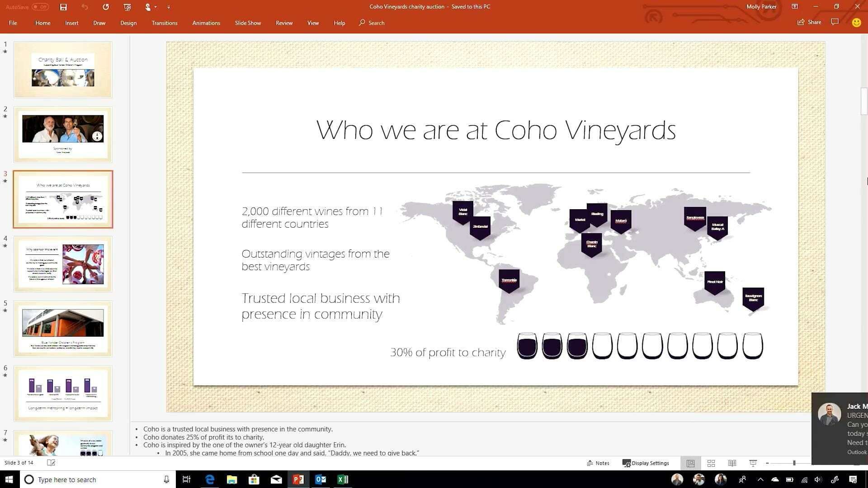Image resolution: width=868 pixels, height=488 pixels.
Task: Open Excel from taskbar
Action: coord(343,479)
